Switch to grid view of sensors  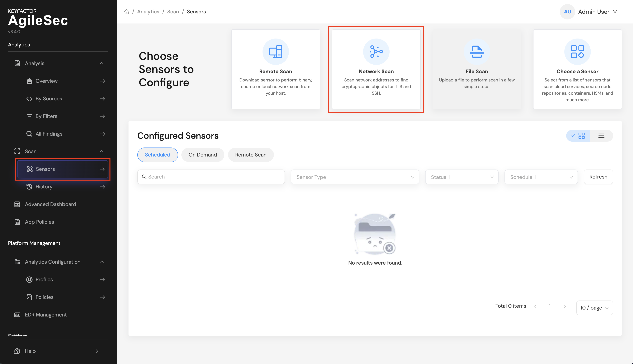pos(578,136)
